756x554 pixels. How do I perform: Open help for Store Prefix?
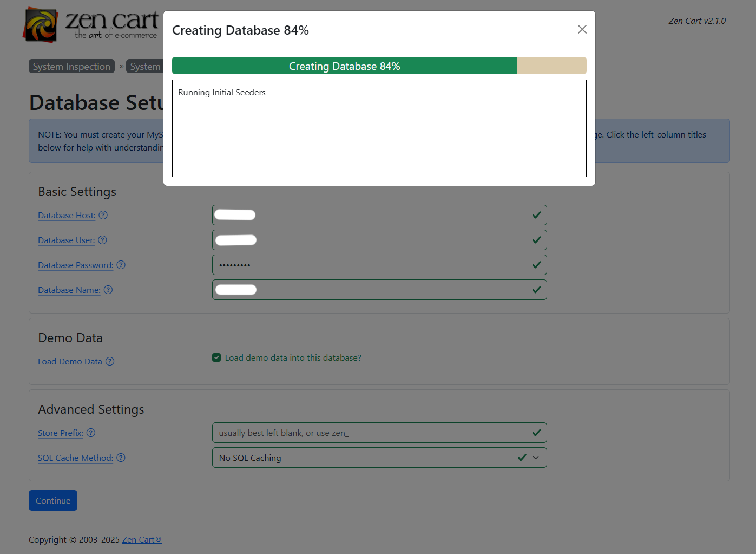click(x=90, y=433)
